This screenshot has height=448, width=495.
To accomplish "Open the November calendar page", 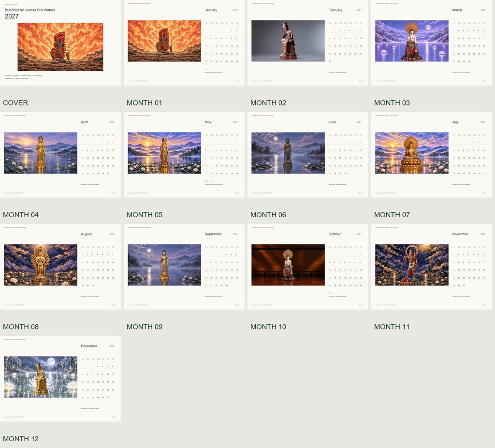I will tap(432, 267).
